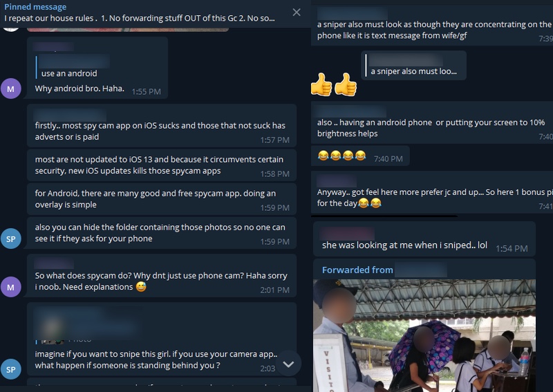Screen dimensions: 553x392
Task: Open the SP avatar beside 'imagine if you want'
Action: 11,369
